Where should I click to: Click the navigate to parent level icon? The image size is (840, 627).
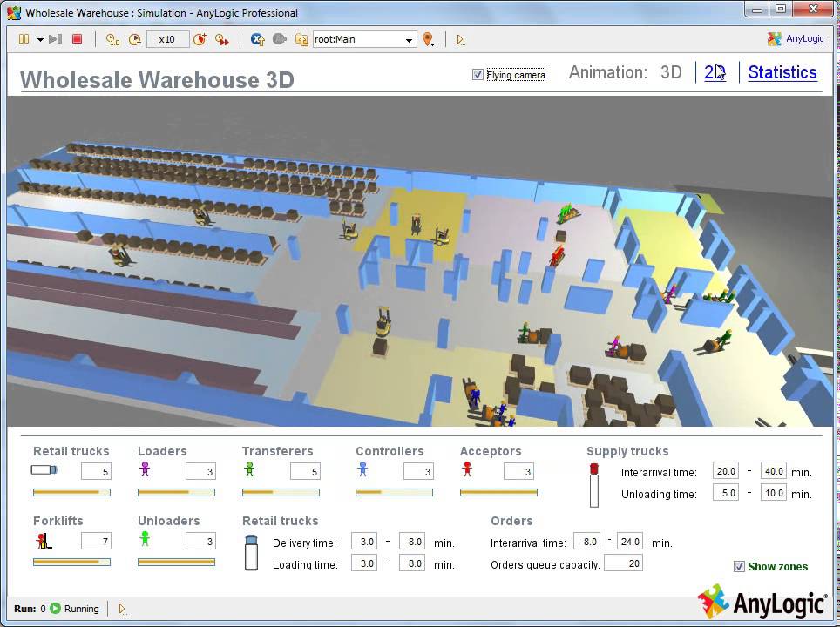tap(301, 39)
